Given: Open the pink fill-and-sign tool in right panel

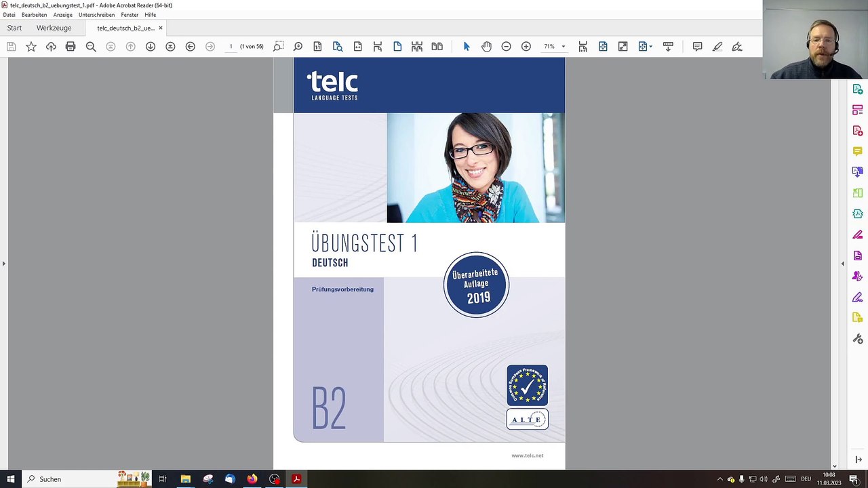Looking at the screenshot, I should [x=858, y=235].
